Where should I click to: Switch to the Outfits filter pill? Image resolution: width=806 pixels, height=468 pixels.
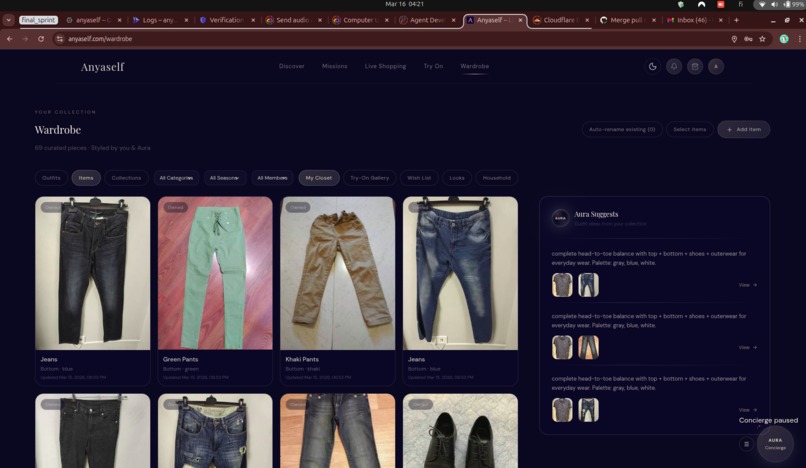click(51, 178)
